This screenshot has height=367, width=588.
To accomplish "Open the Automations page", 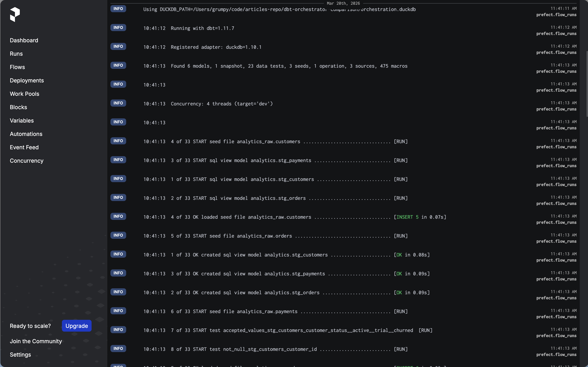I will (26, 134).
